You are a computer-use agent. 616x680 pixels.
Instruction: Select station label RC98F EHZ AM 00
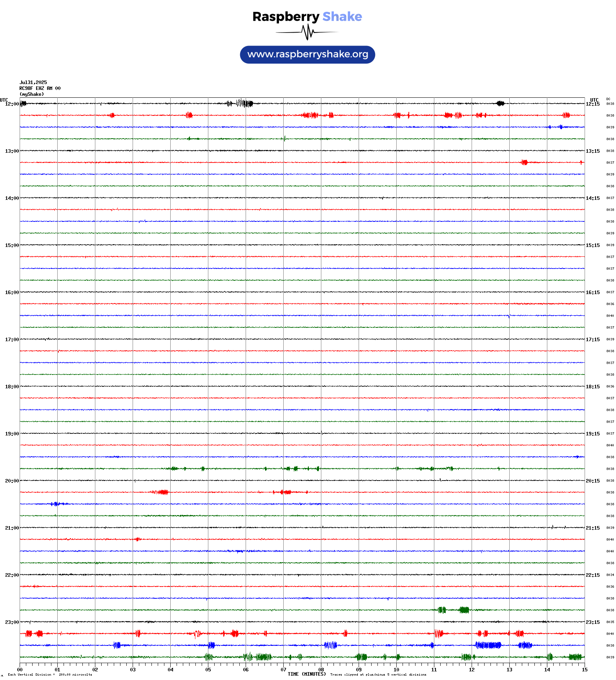coord(40,88)
